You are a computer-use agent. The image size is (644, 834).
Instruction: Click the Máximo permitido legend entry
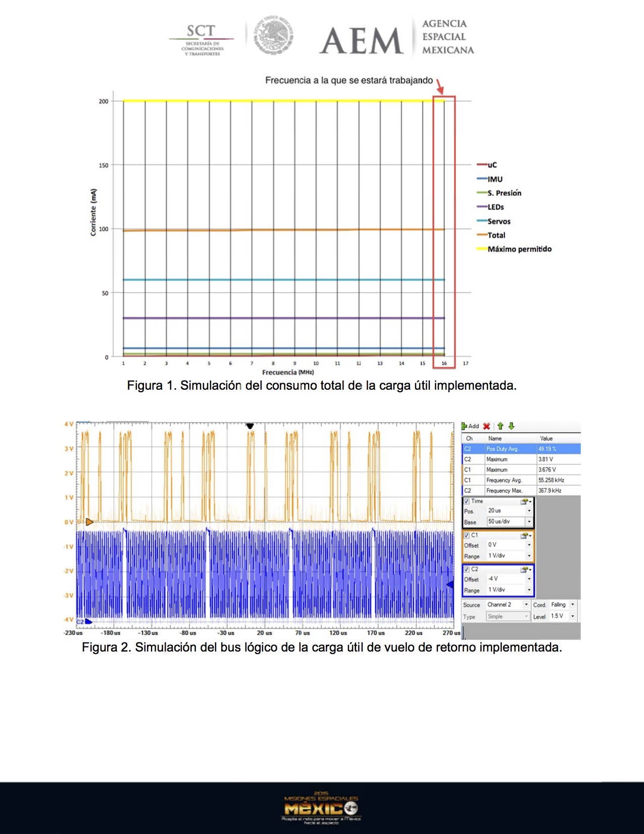(514, 249)
